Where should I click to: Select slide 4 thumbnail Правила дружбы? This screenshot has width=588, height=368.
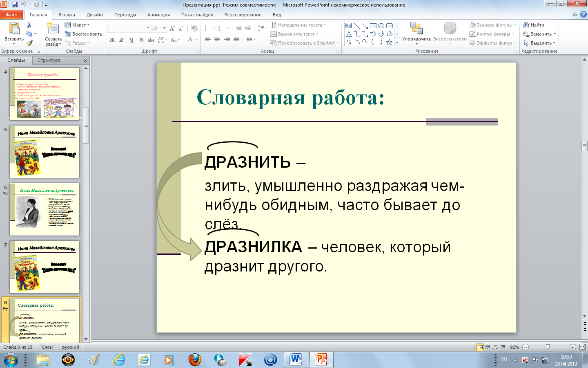45,94
